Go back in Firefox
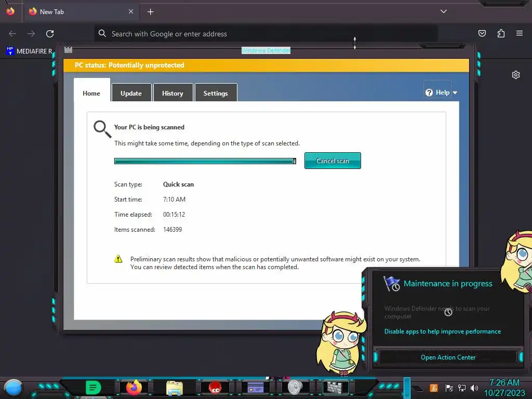This screenshot has height=399, width=532. point(12,34)
